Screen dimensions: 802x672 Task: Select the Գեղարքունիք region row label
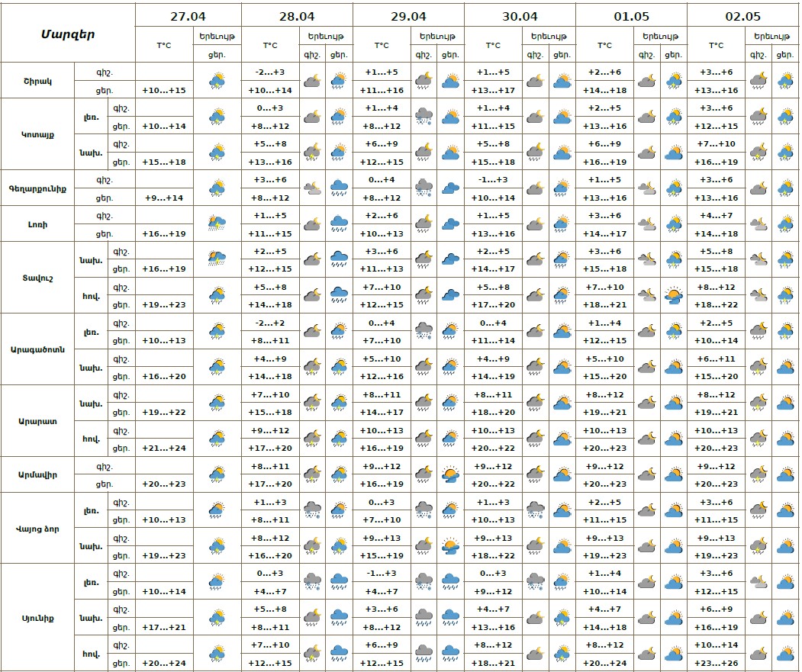[x=37, y=188]
